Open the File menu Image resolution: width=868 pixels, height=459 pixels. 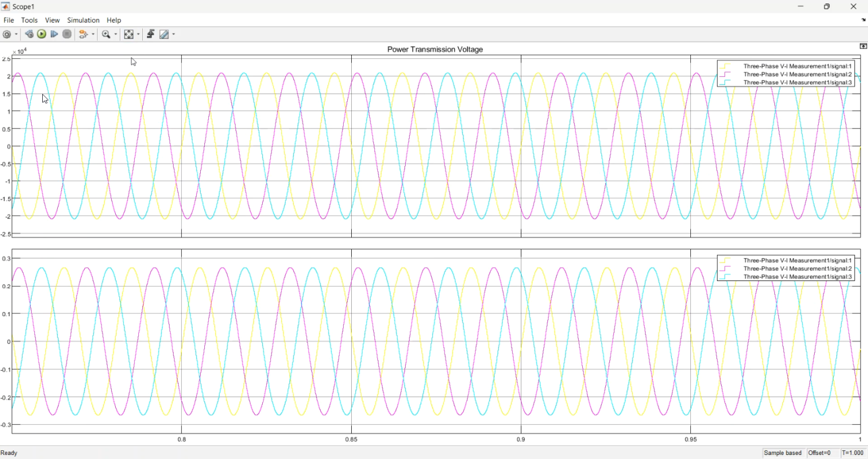click(x=9, y=20)
